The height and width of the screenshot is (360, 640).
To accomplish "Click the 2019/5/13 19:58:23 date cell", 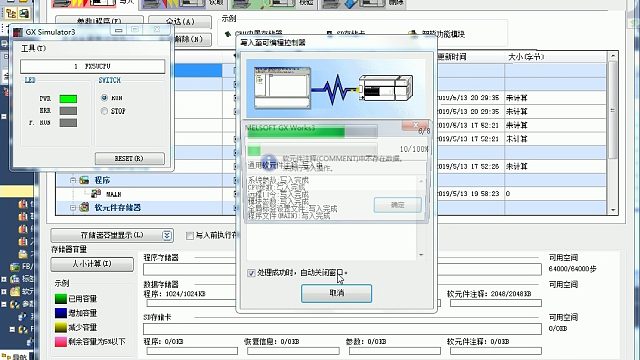I will point(468,193).
